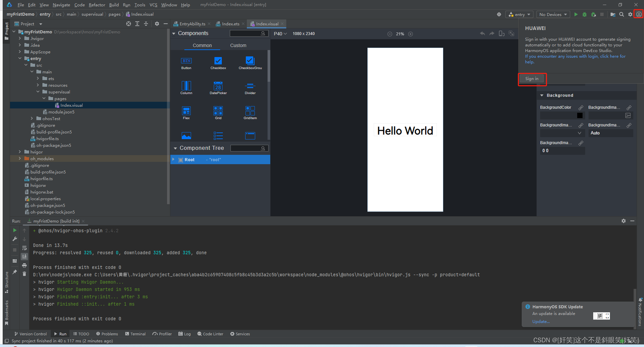Select the Grid component icon

[x=218, y=113]
